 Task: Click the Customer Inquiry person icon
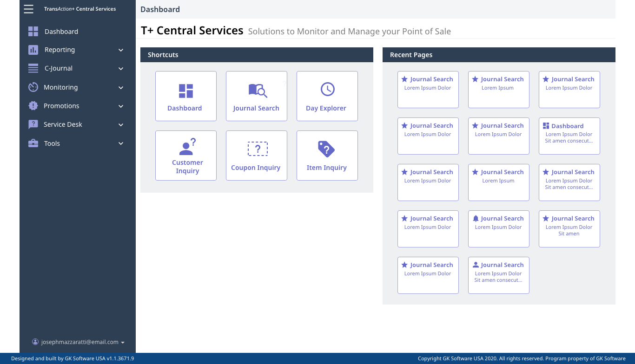[187, 147]
